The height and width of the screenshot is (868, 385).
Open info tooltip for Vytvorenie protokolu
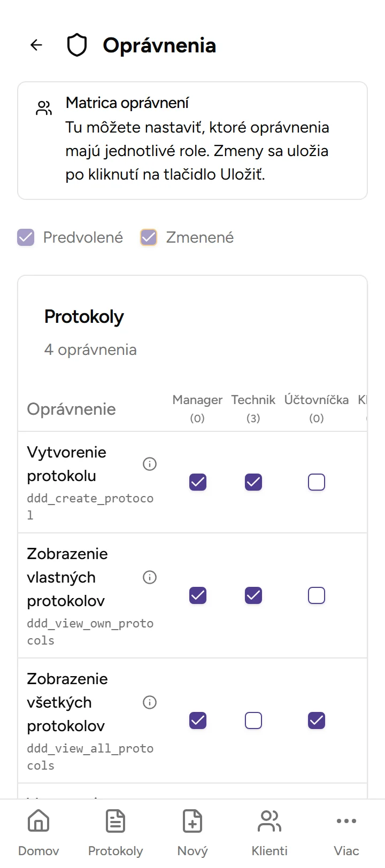[x=150, y=464]
